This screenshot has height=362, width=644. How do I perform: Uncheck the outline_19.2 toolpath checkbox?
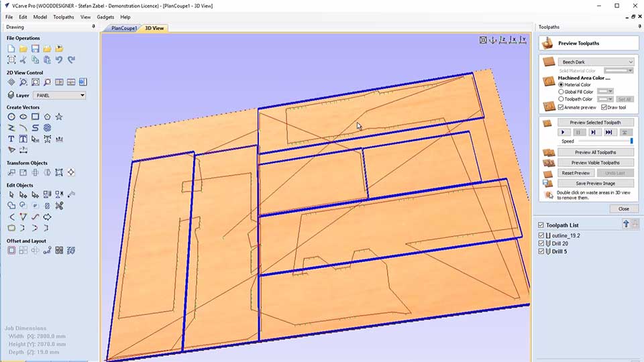pos(541,235)
